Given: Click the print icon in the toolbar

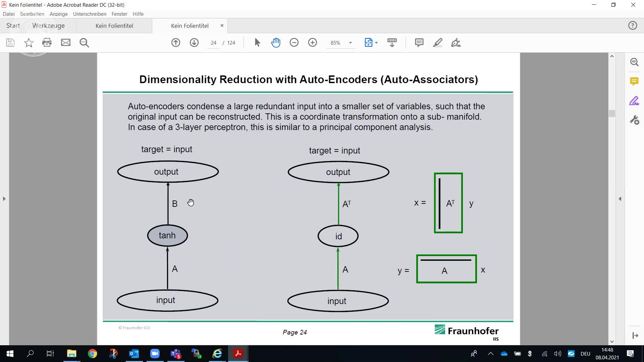Looking at the screenshot, I should (x=47, y=43).
